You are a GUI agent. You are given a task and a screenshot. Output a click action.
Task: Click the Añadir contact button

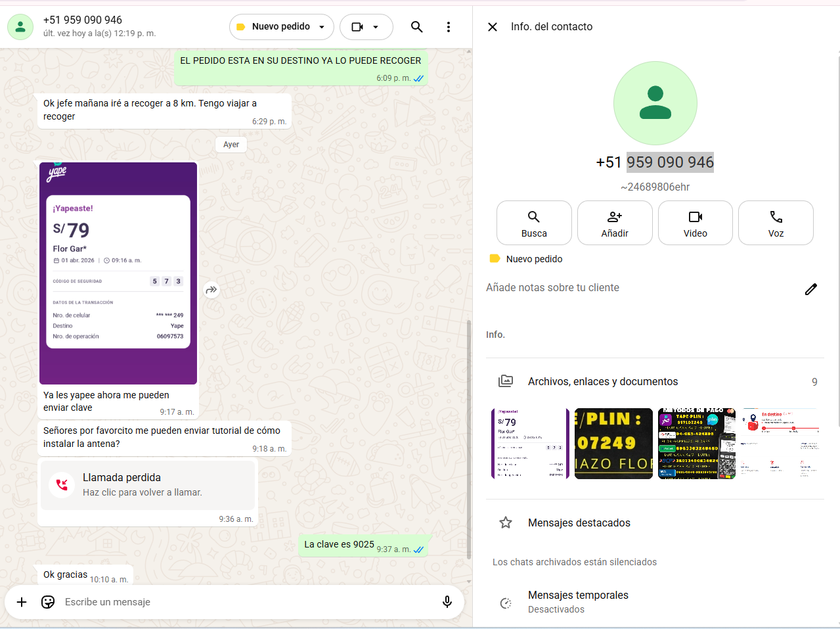tap(615, 223)
